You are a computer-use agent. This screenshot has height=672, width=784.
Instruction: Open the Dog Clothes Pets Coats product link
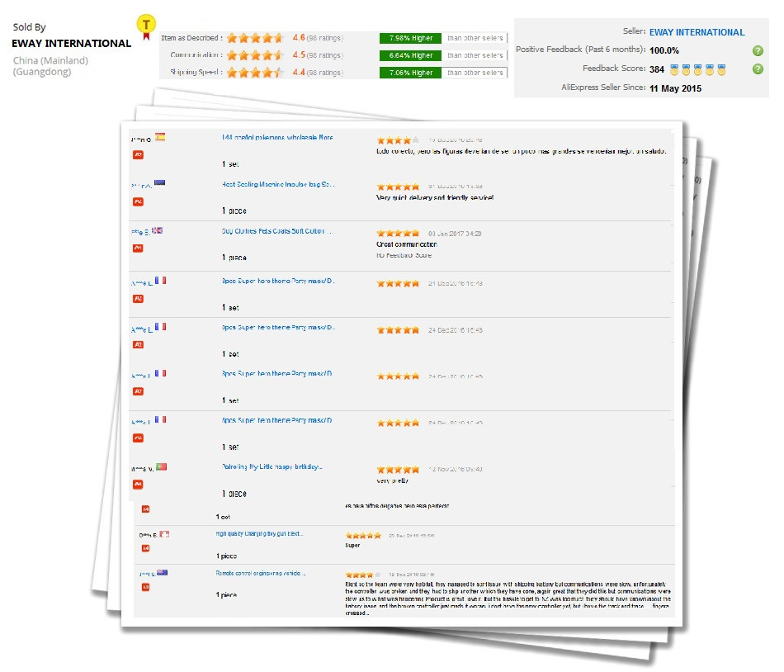276,232
